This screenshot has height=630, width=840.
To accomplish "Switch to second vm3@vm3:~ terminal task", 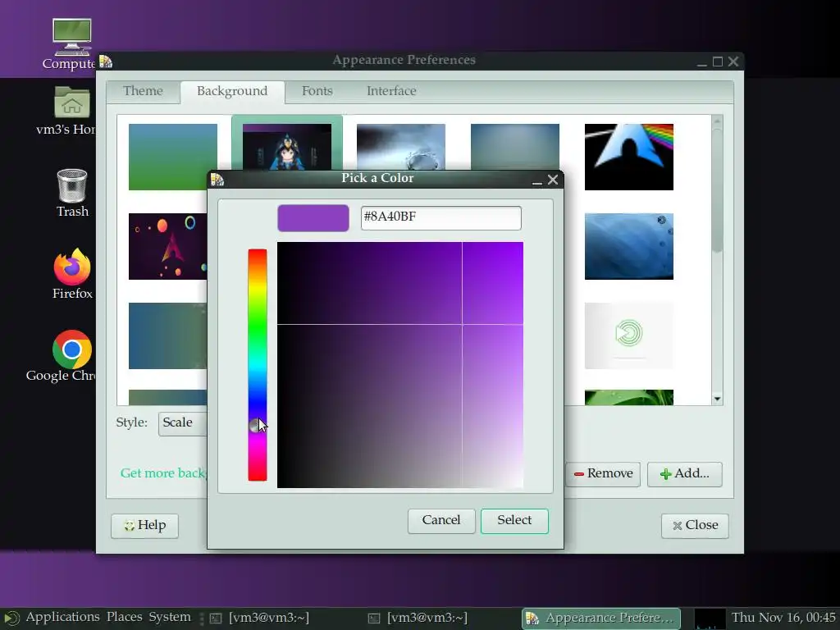I will pyautogui.click(x=418, y=619).
